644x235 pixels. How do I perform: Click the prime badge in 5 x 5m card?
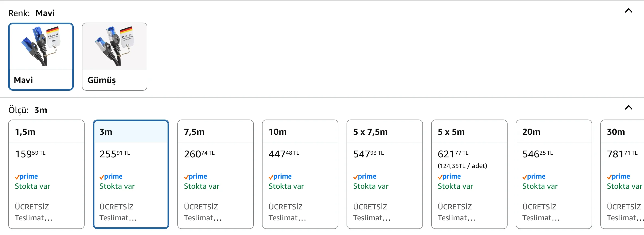click(449, 176)
